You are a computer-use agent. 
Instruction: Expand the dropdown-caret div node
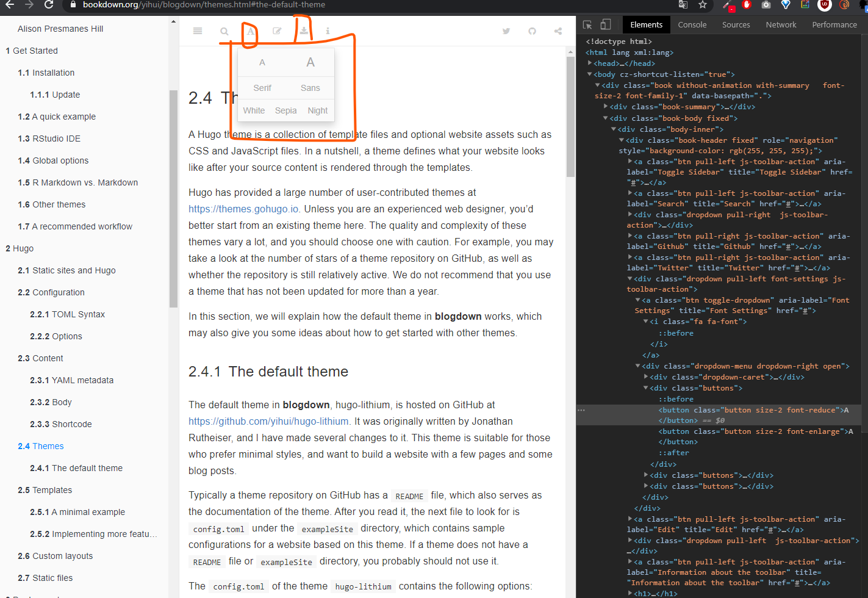pyautogui.click(x=646, y=376)
